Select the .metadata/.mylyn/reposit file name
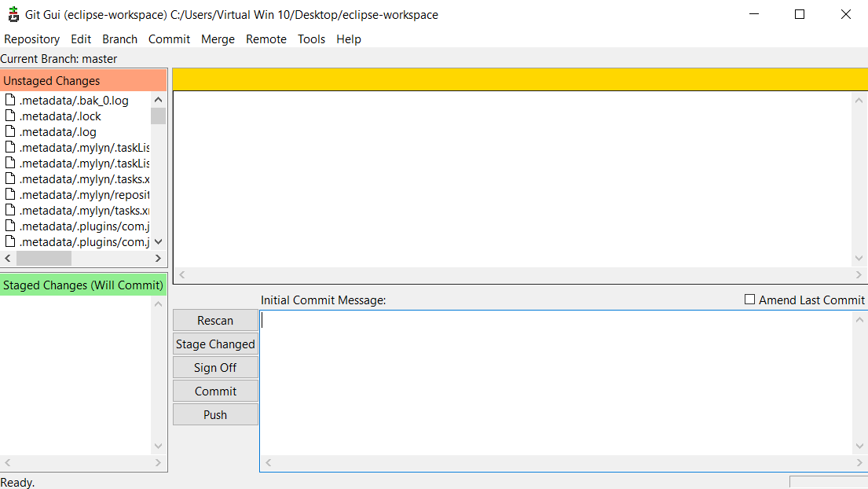The width and height of the screenshot is (868, 489). (84, 195)
